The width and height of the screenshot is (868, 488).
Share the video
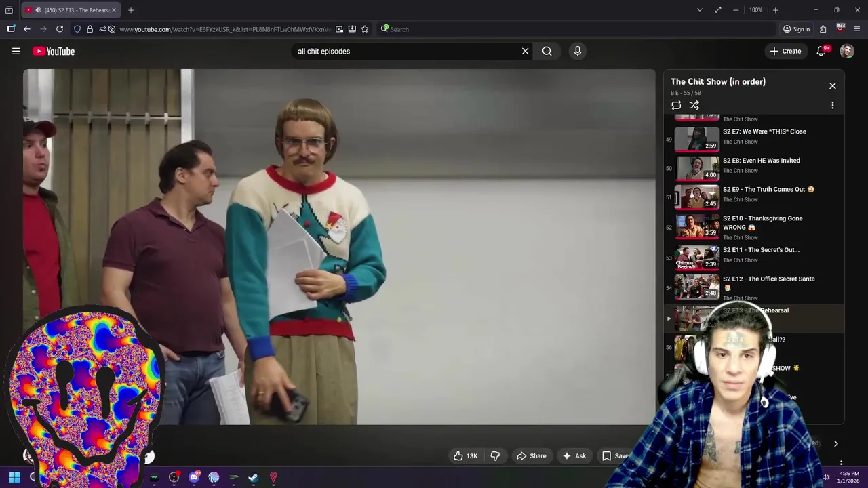point(531,456)
